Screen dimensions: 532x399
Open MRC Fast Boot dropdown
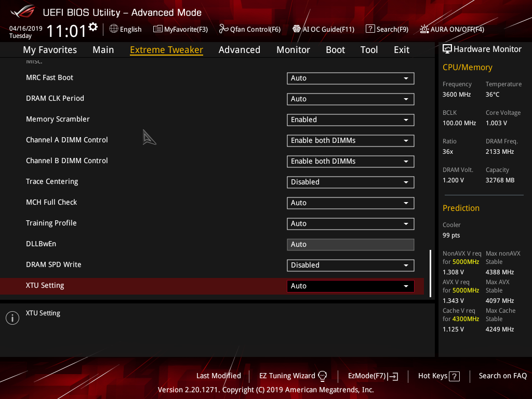(351, 78)
